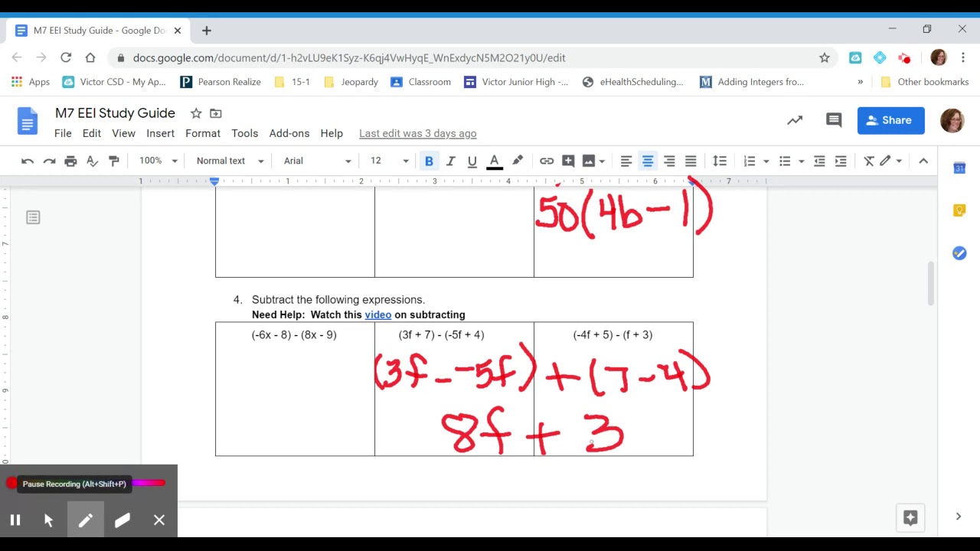Decrease indent of the paragraph
This screenshot has width=980, height=551.
pos(819,161)
